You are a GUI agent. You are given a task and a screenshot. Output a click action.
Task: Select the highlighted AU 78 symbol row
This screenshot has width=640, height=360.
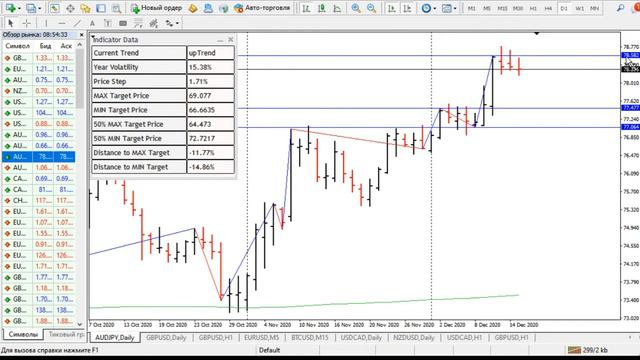[x=39, y=157]
